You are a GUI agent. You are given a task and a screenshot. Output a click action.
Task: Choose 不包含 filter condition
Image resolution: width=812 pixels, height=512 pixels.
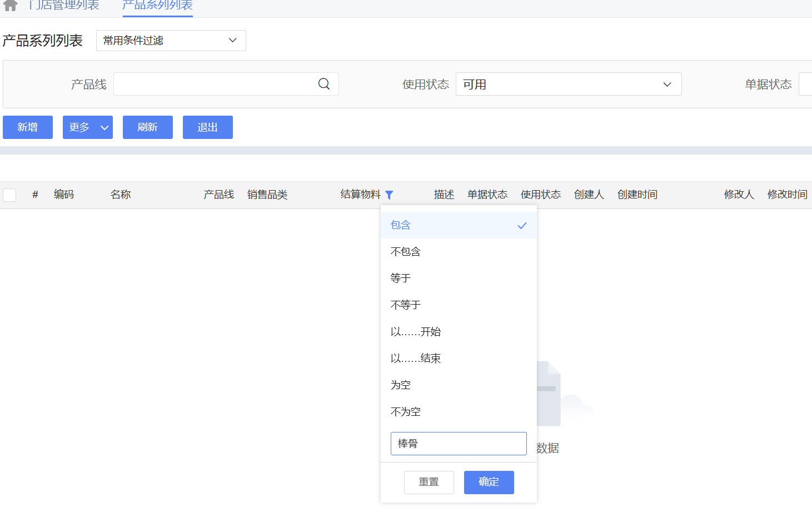coord(406,252)
